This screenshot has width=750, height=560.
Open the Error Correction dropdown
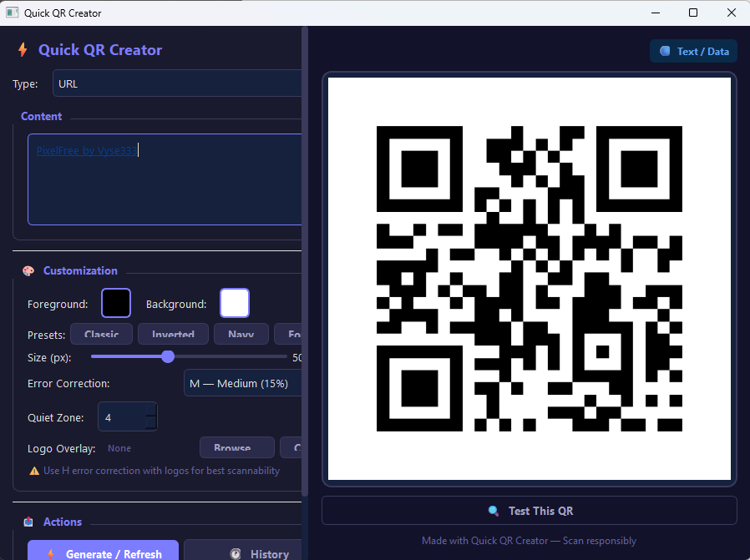point(242,383)
